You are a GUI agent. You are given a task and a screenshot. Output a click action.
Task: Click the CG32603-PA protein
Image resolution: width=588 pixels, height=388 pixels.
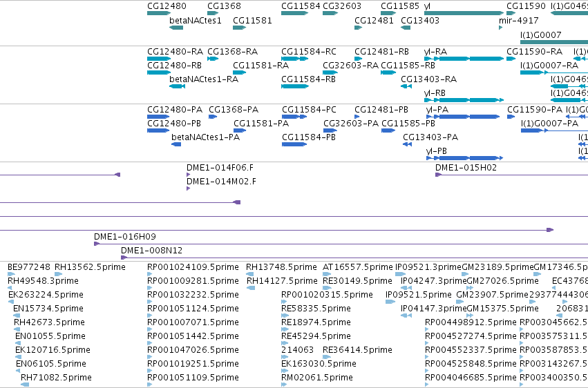330,130
